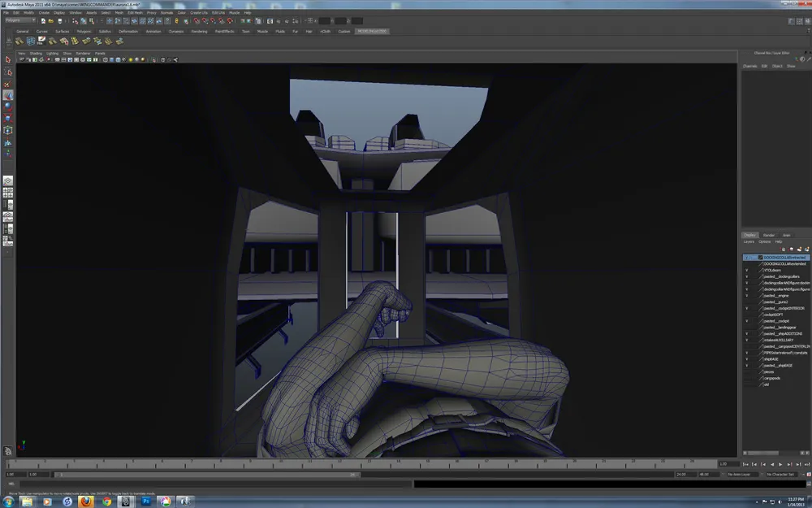
Task: Click the Lasso select tool
Action: [x=8, y=72]
